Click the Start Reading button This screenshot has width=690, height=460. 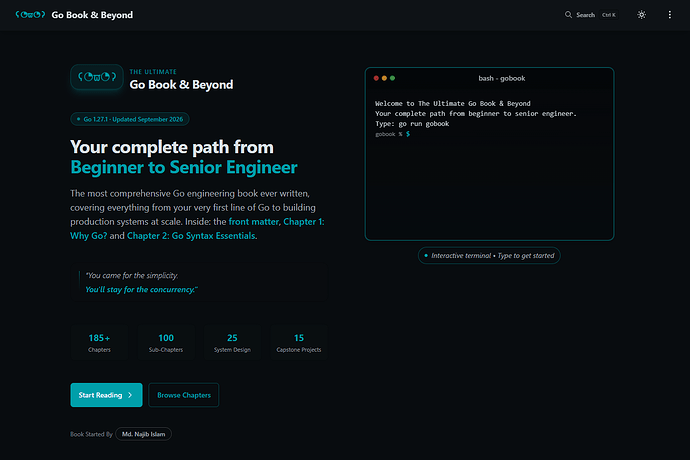coord(106,395)
